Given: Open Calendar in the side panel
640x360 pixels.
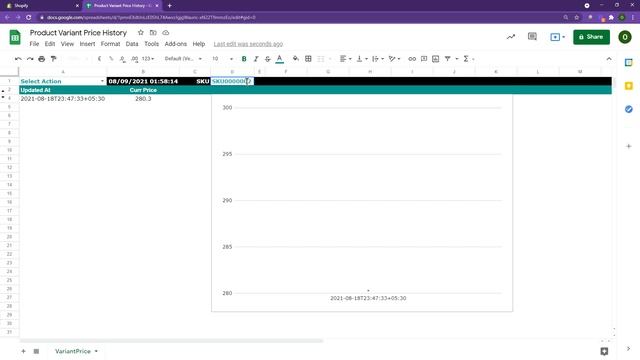Looking at the screenshot, I should pos(629,62).
